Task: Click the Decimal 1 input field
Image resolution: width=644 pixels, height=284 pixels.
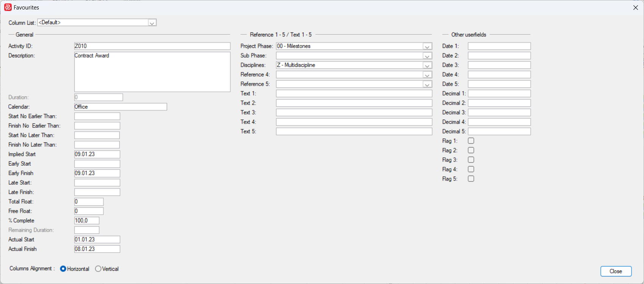Action: click(x=499, y=94)
